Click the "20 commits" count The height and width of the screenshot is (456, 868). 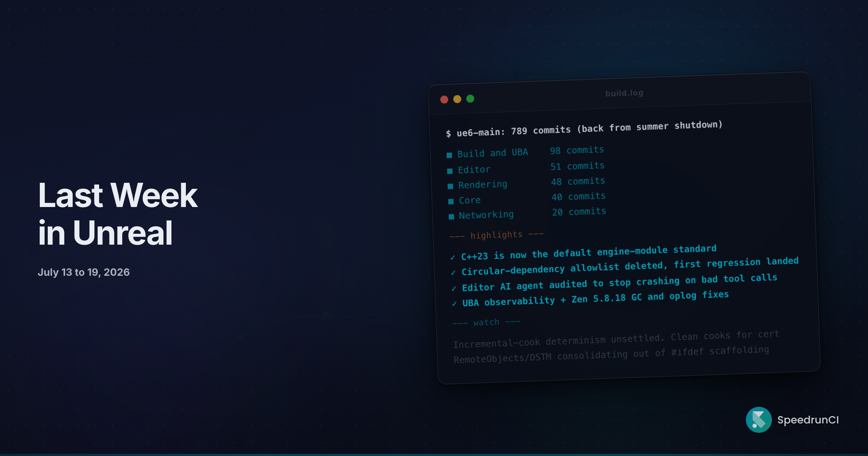pyautogui.click(x=579, y=212)
